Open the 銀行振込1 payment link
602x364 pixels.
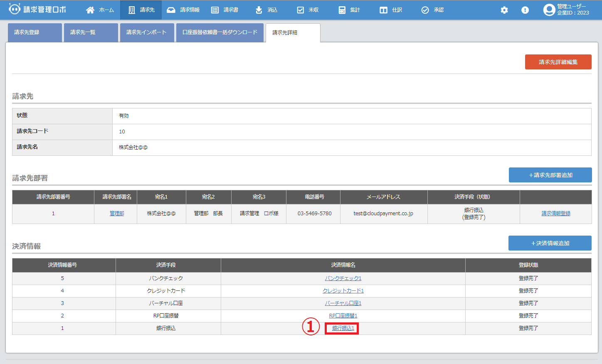point(343,328)
